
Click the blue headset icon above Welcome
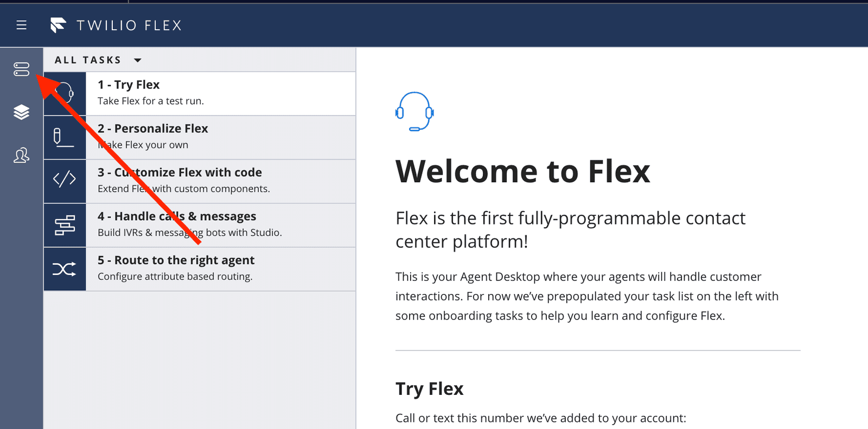click(414, 112)
